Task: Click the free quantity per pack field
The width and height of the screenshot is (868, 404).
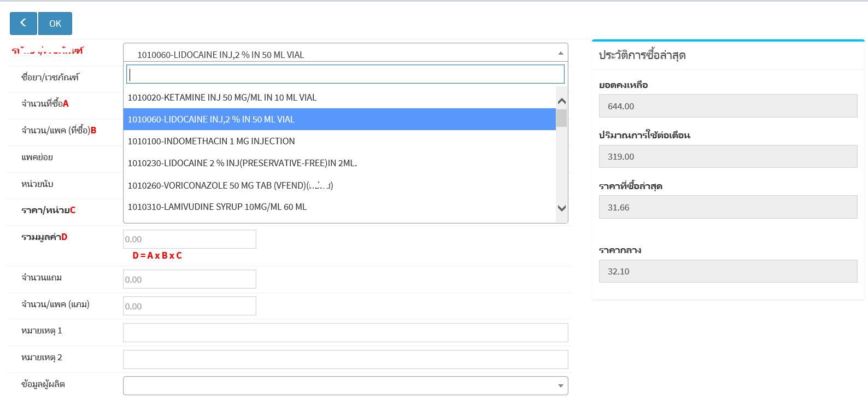Action: pos(189,306)
